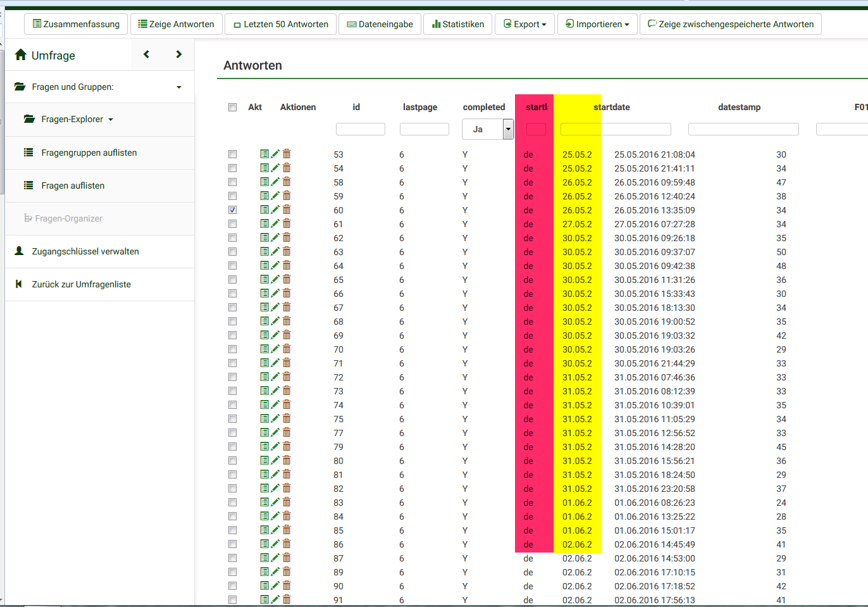Click the id filter input field
The width and height of the screenshot is (868, 607).
360,129
